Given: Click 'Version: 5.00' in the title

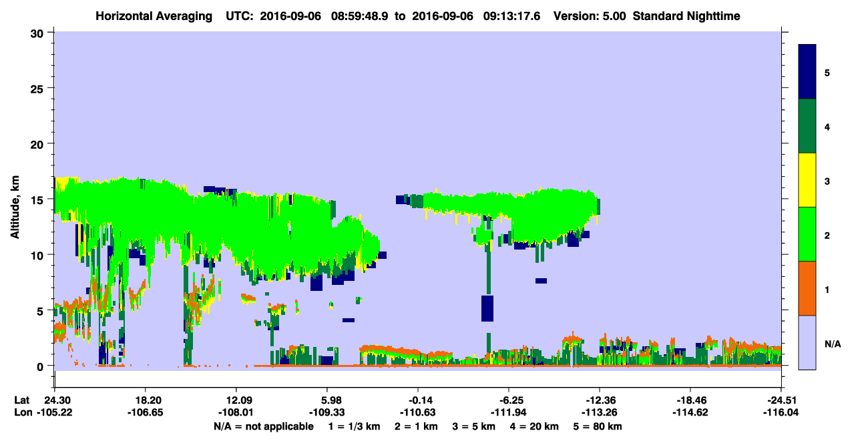Looking at the screenshot, I should pos(588,15).
